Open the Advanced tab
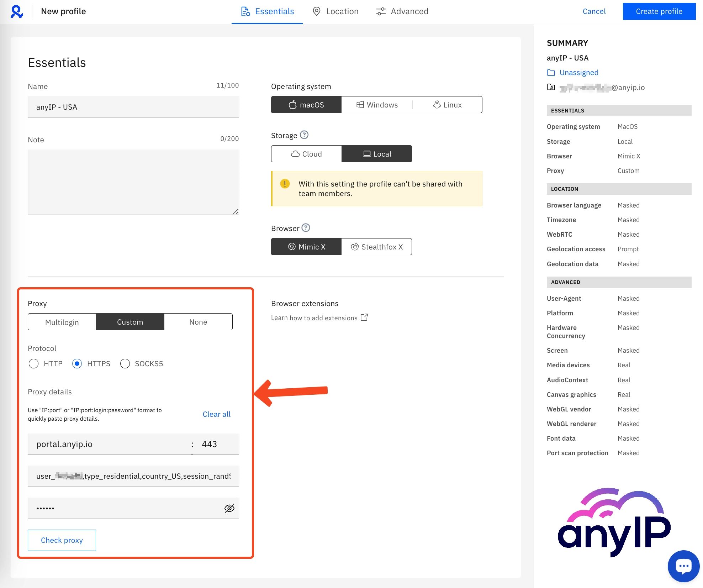 pyautogui.click(x=402, y=11)
